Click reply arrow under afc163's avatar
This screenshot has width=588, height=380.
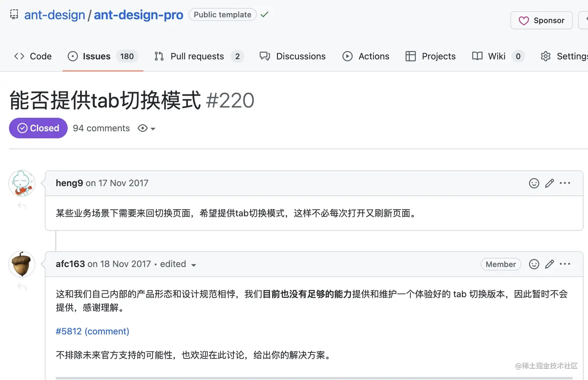coord(22,287)
